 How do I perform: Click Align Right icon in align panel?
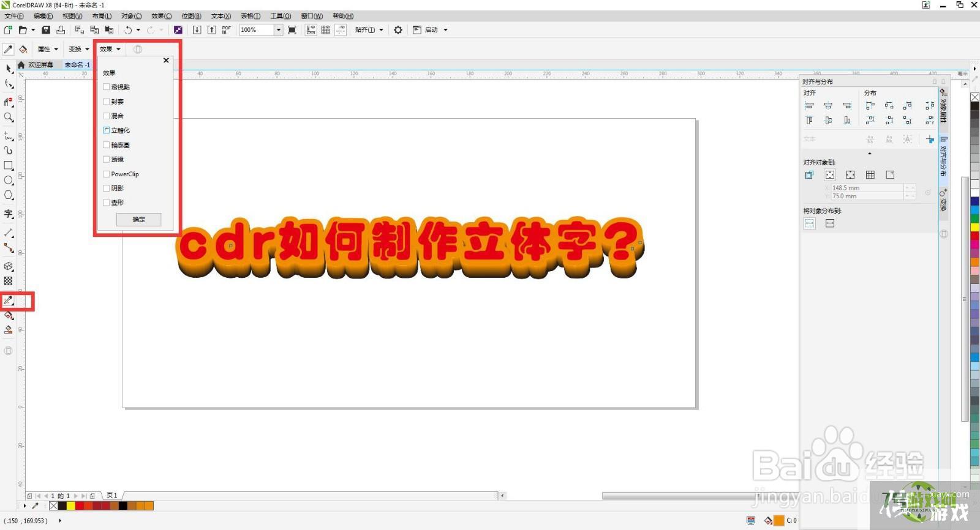pyautogui.click(x=847, y=106)
